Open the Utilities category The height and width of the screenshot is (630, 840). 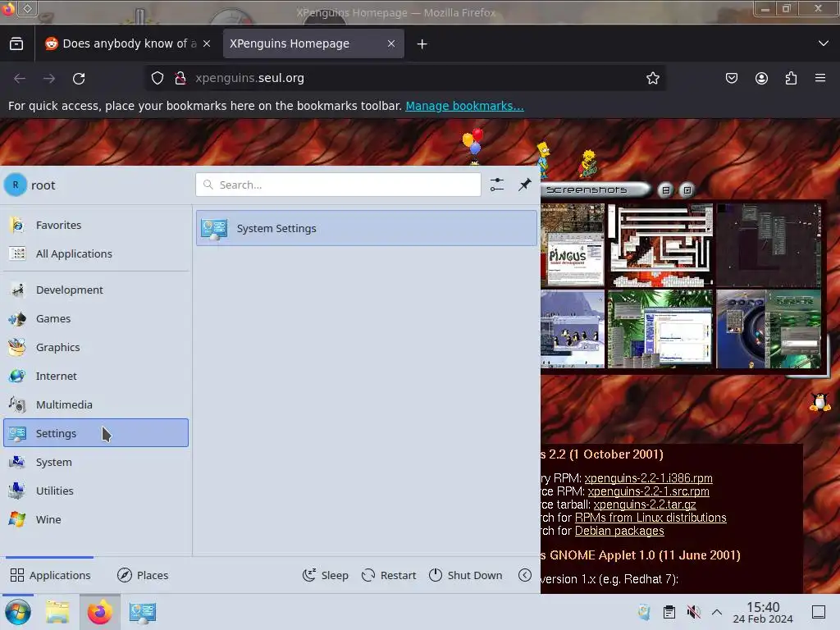point(97,491)
